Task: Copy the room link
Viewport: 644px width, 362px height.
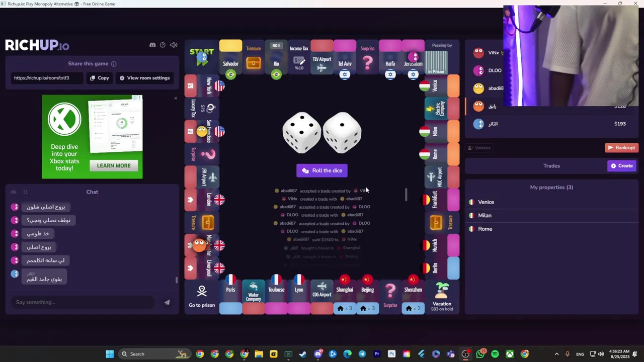Action: tap(100, 78)
